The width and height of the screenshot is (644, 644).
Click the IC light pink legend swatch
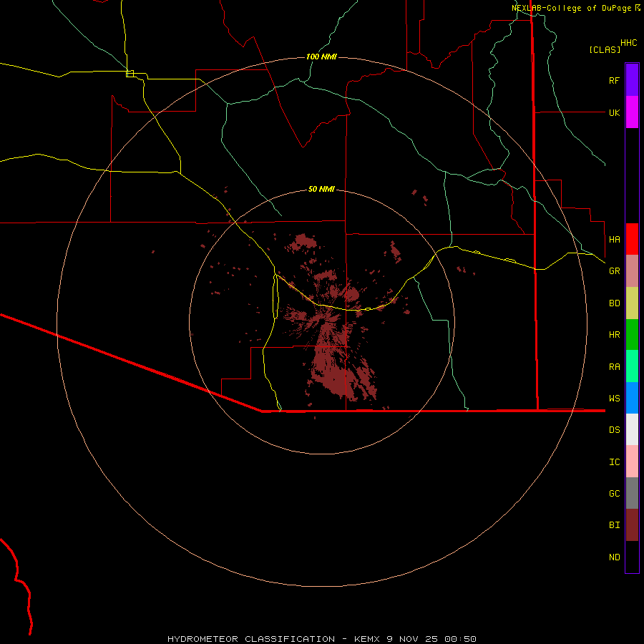click(x=632, y=462)
